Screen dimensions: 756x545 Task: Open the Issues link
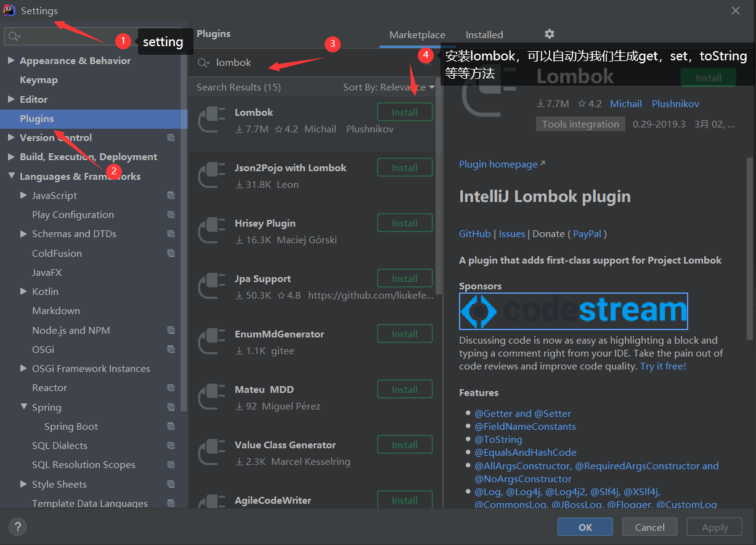pyautogui.click(x=512, y=234)
